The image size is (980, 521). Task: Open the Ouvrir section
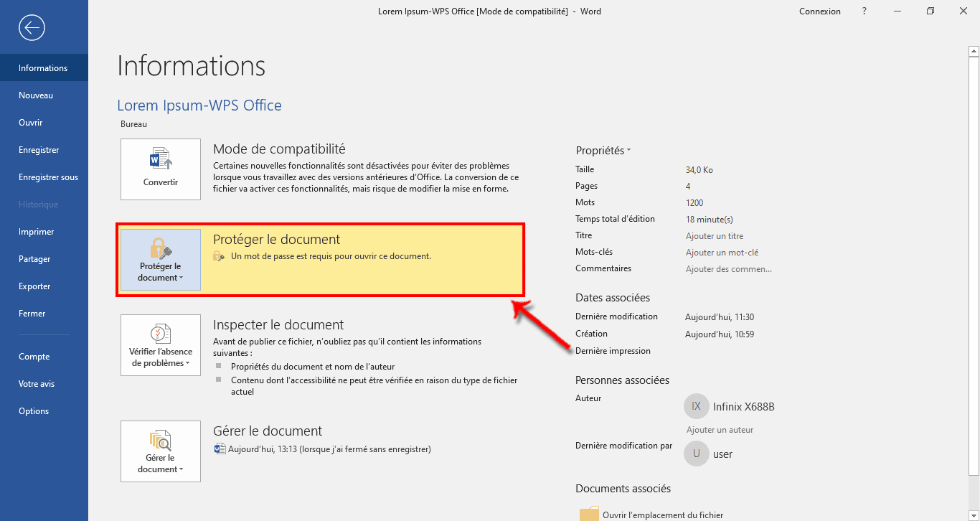44,123
